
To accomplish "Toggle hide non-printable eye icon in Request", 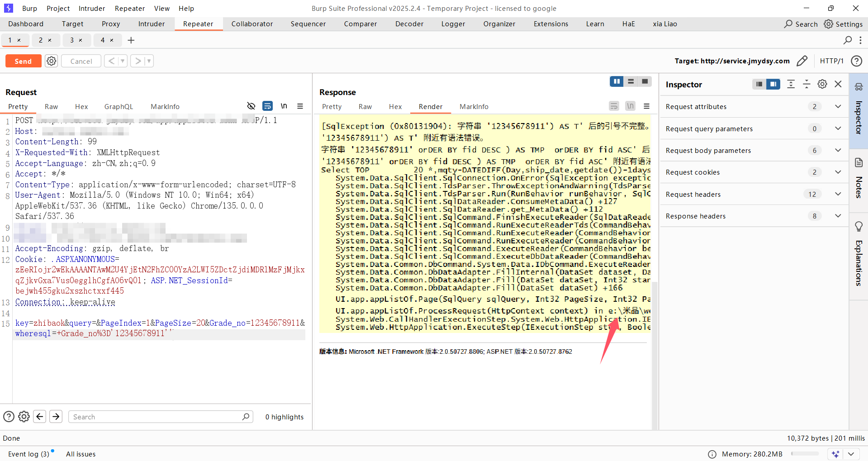I will 251,106.
